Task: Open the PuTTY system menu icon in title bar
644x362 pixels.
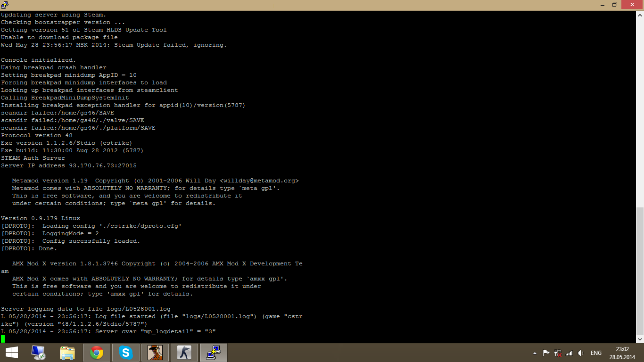Action: point(5,4)
